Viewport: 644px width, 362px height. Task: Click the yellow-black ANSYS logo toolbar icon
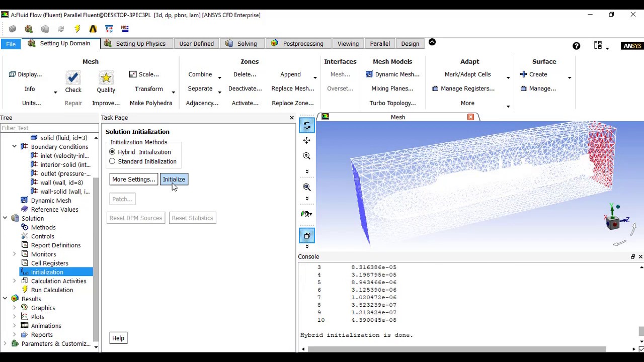[x=93, y=29]
